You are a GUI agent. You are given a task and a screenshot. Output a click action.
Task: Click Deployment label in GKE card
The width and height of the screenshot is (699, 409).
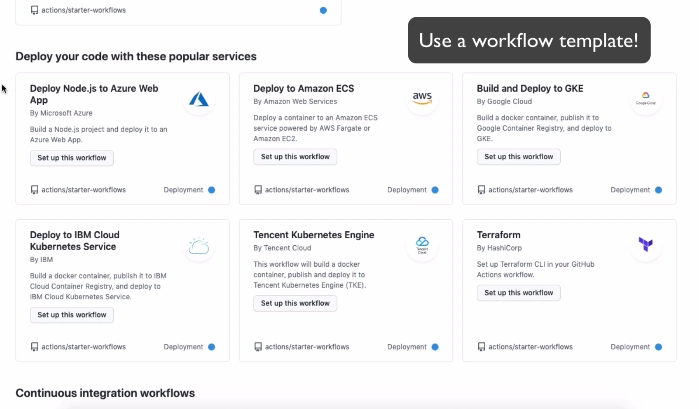[x=630, y=190]
